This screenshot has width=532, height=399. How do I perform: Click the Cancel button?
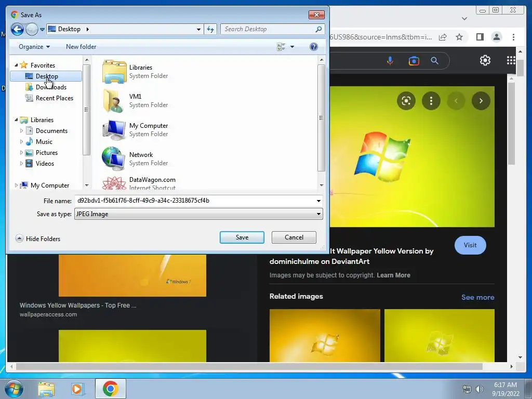pos(294,237)
